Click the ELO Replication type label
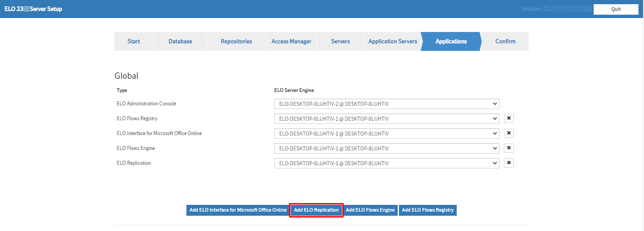Screen dimensions: 644x231 tap(134, 163)
